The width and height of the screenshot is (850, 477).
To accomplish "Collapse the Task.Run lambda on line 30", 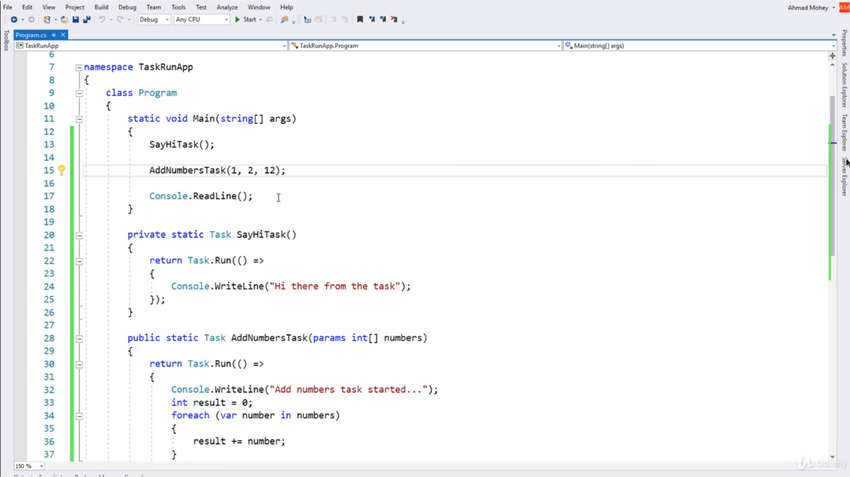I will (79, 364).
